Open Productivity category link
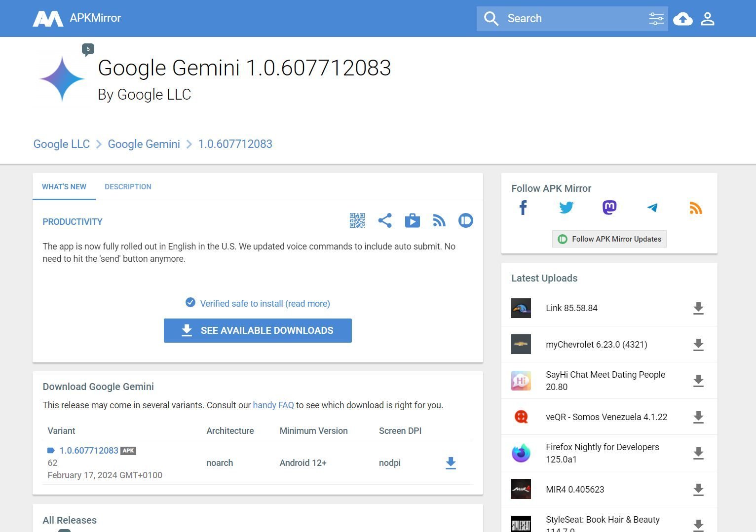 (73, 222)
